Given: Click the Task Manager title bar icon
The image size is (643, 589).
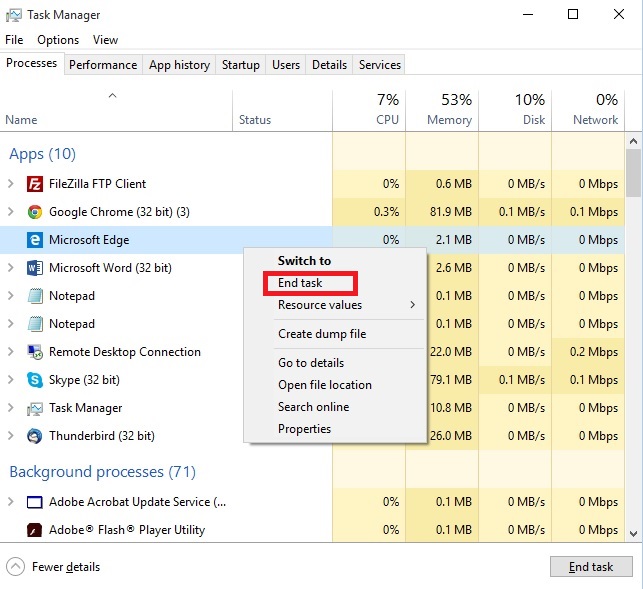Looking at the screenshot, I should point(14,15).
